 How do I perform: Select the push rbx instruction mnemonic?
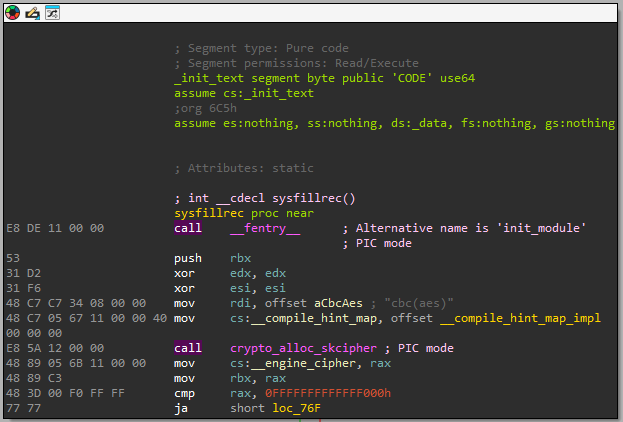click(188, 258)
